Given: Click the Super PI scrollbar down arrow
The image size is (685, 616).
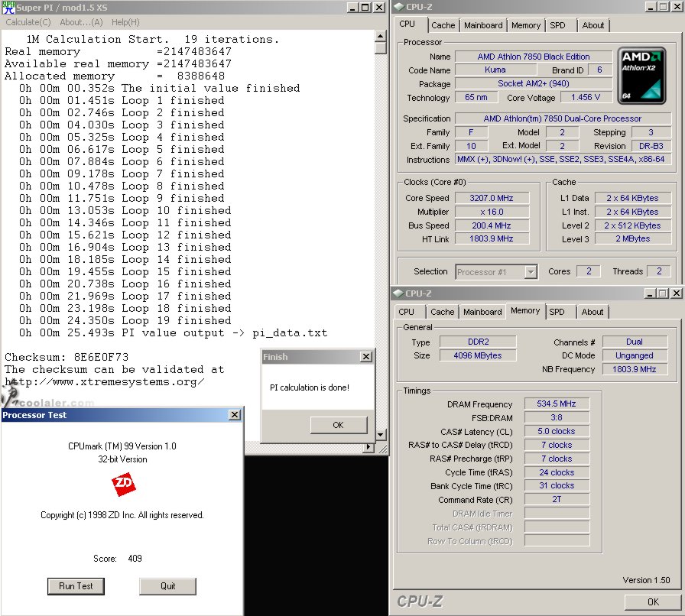Looking at the screenshot, I should [x=381, y=435].
